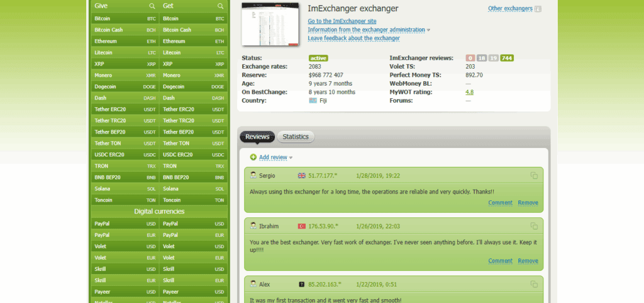The height and width of the screenshot is (303, 644).
Task: Open the ImExchanger site thumbnail
Action: 270,24
